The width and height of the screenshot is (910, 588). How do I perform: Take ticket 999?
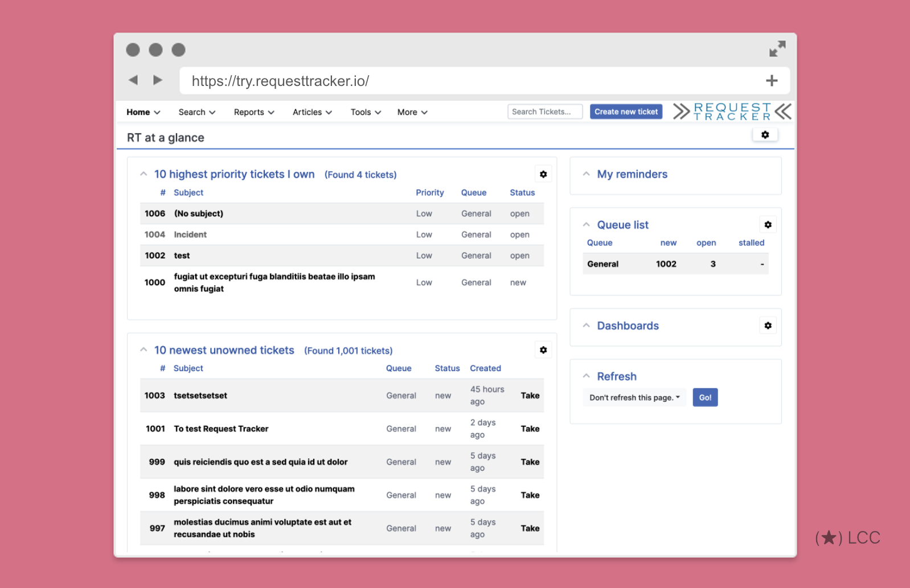(530, 462)
